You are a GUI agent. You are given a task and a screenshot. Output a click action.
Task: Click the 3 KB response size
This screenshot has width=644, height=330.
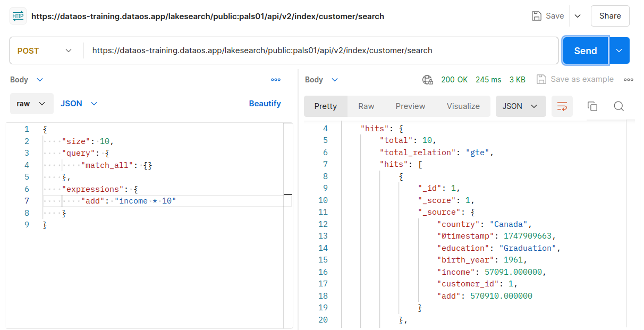(x=517, y=80)
